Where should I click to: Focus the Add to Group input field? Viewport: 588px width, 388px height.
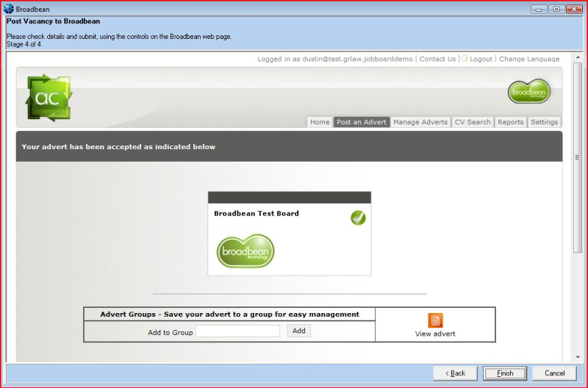(x=237, y=331)
